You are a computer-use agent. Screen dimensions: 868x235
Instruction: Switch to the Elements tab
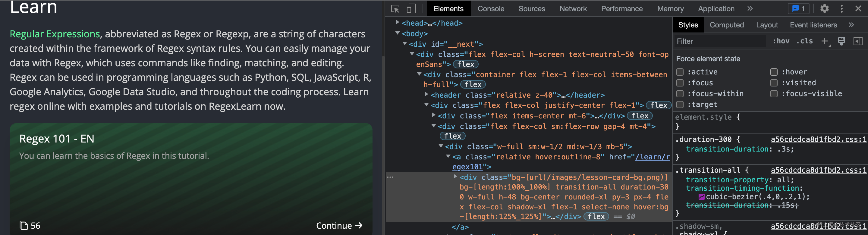tap(448, 9)
